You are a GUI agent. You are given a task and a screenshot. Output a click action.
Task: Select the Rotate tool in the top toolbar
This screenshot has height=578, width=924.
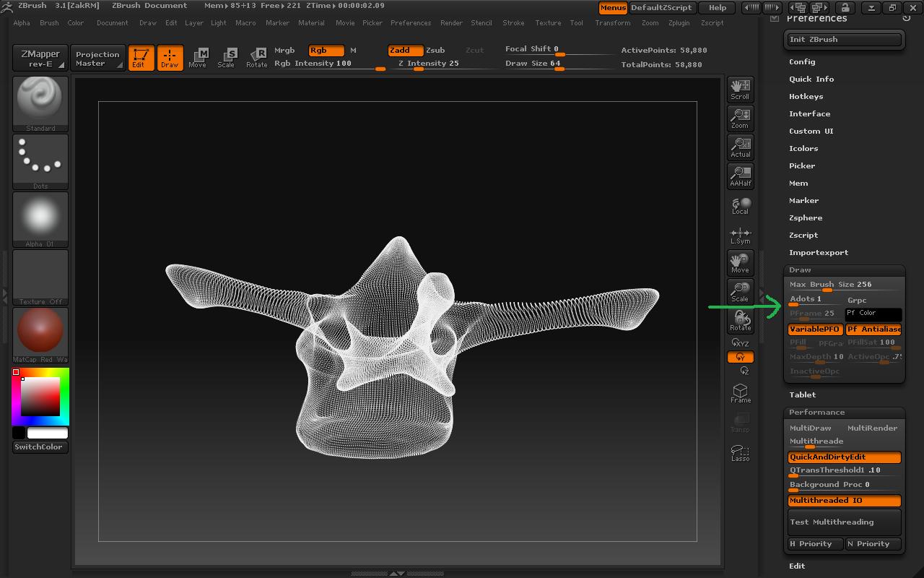pos(257,58)
